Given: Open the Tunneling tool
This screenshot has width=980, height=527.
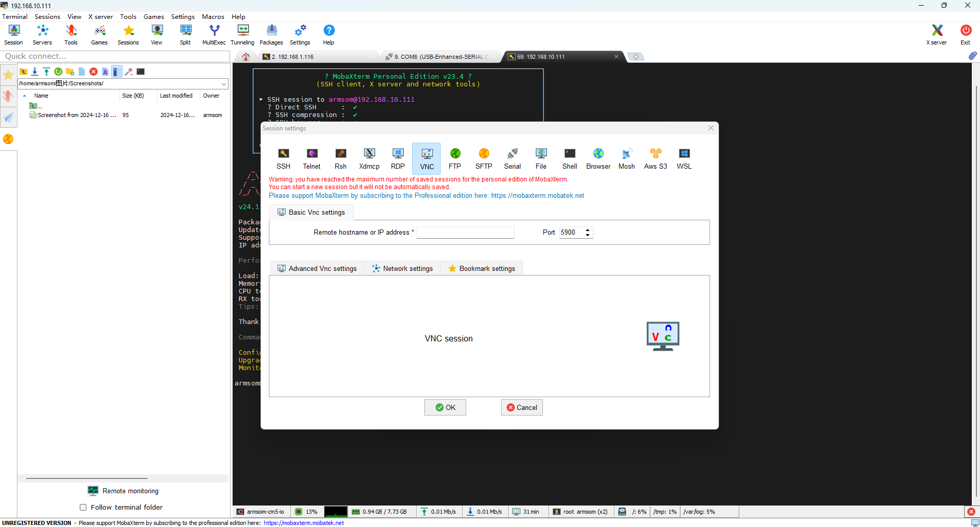Looking at the screenshot, I should pyautogui.click(x=242, y=34).
